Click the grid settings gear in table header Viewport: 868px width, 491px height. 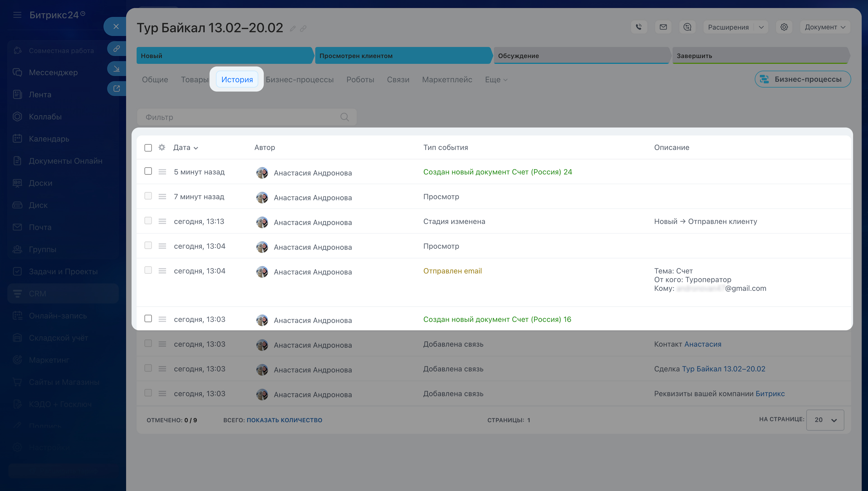pos(162,147)
